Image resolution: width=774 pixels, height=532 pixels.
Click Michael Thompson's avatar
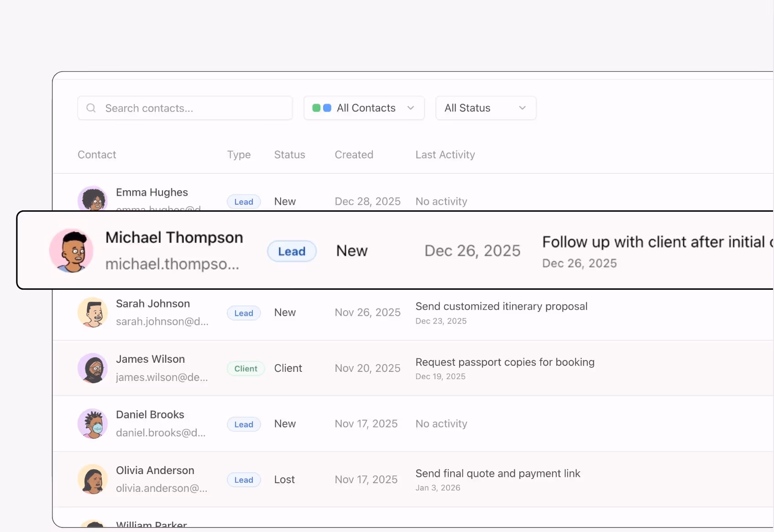pos(71,250)
